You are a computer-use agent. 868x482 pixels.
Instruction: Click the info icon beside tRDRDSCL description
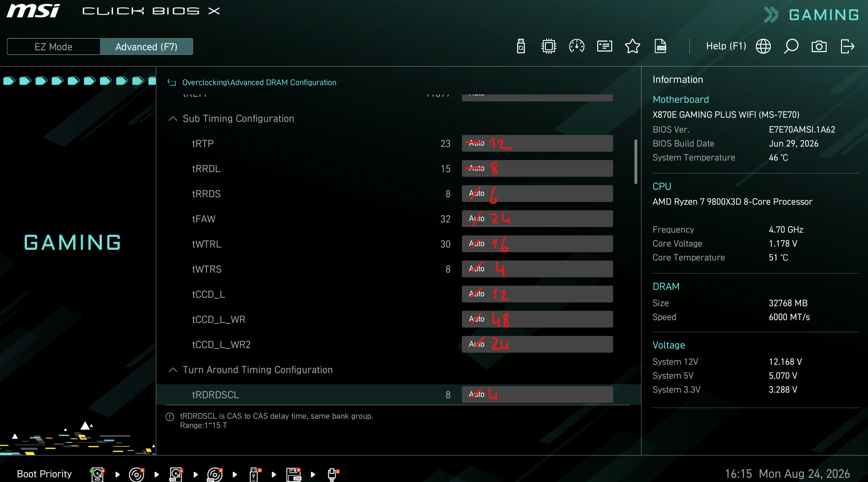170,417
